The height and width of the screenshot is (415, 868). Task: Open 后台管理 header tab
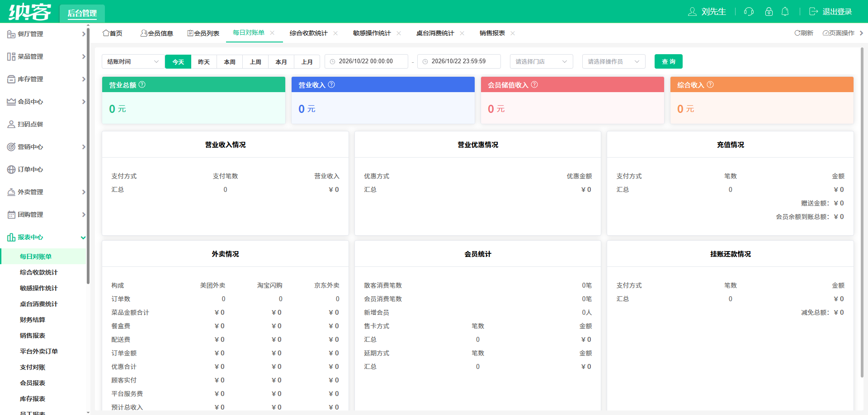point(82,14)
